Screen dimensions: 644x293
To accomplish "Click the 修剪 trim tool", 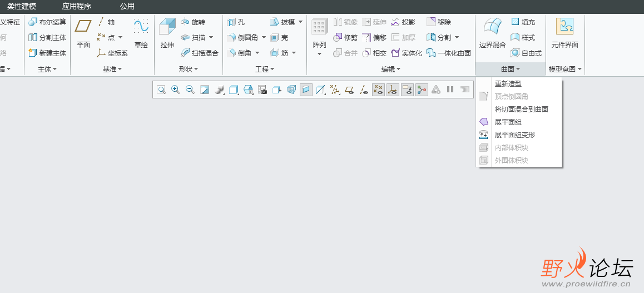I will tap(345, 37).
